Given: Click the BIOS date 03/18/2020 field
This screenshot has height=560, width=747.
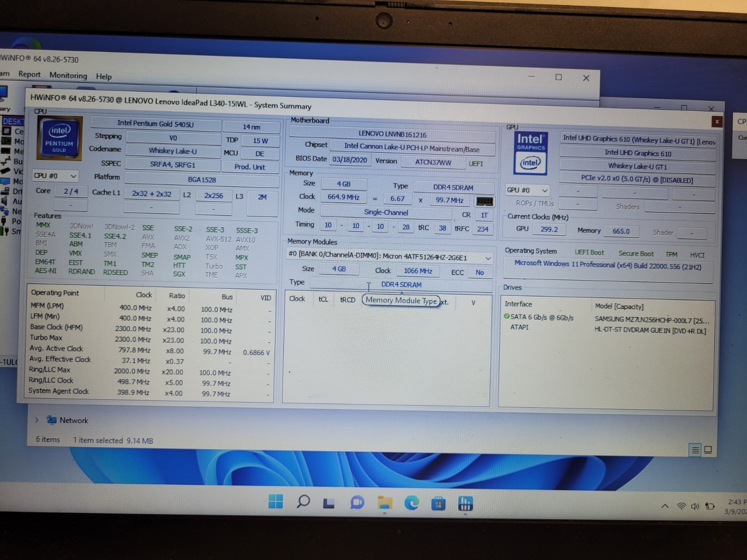Looking at the screenshot, I should pyautogui.click(x=350, y=160).
